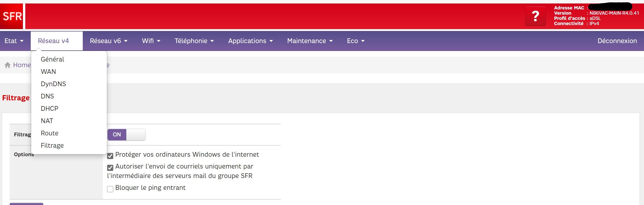This screenshot has height=205, width=644.
Task: Expand the Eco dropdown menu
Action: coord(356,41)
